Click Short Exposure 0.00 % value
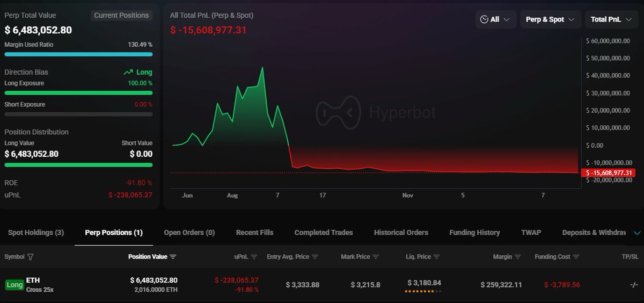 coord(143,104)
